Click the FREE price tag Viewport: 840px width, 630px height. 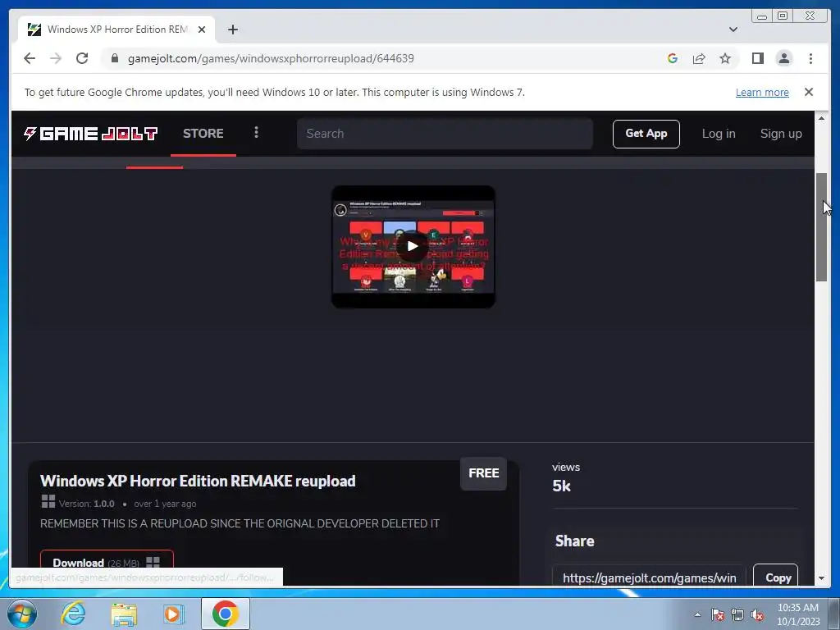483,473
